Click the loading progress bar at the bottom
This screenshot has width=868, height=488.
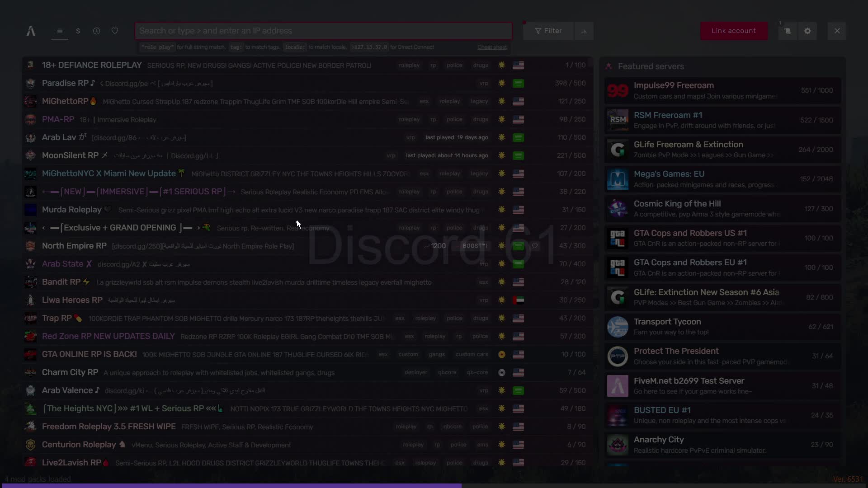[231, 486]
